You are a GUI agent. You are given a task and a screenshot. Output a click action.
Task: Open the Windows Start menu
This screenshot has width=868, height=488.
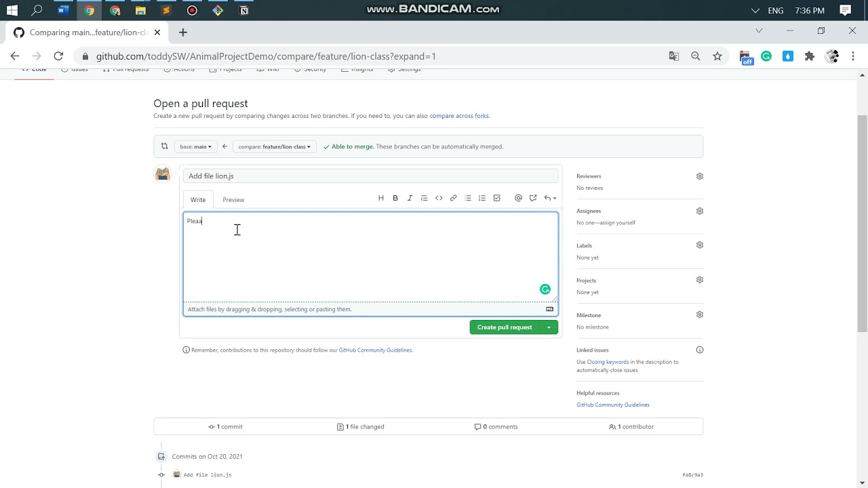point(12,10)
